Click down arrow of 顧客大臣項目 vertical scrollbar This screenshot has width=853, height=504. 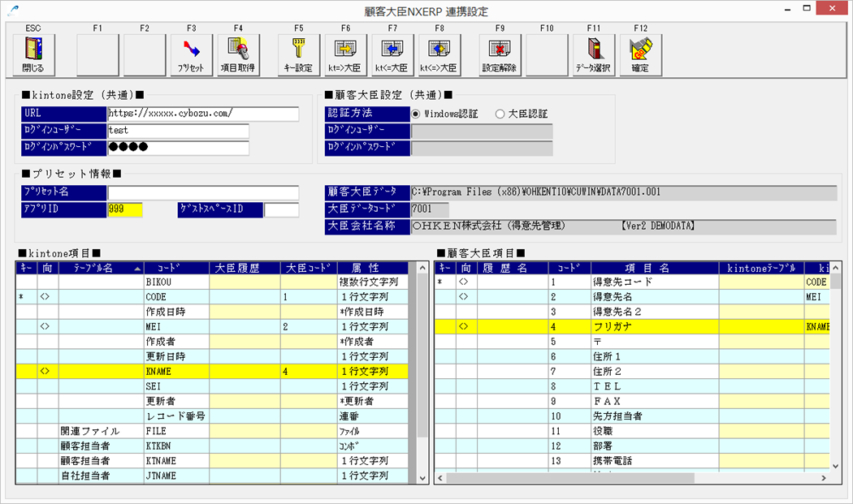click(x=837, y=466)
